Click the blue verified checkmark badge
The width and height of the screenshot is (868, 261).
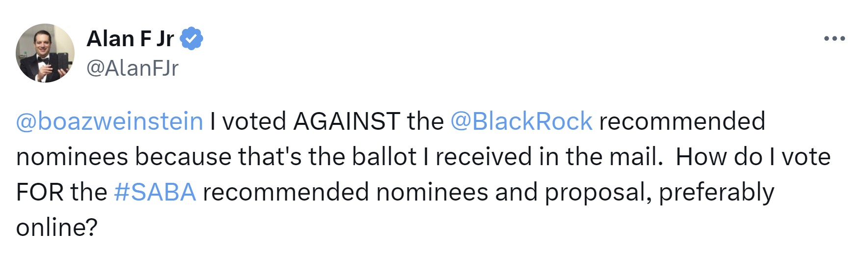tap(192, 39)
